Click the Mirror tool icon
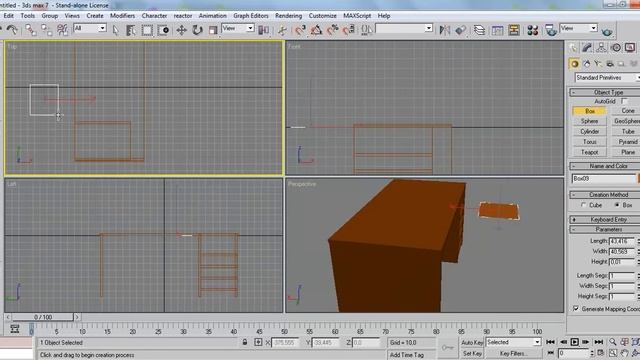Image resolution: width=640 pixels, height=360 pixels. tap(444, 30)
